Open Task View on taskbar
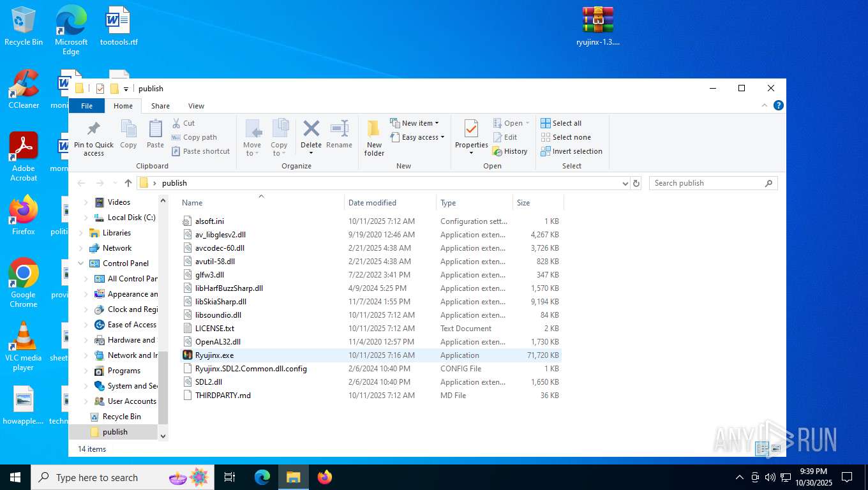 tap(230, 477)
